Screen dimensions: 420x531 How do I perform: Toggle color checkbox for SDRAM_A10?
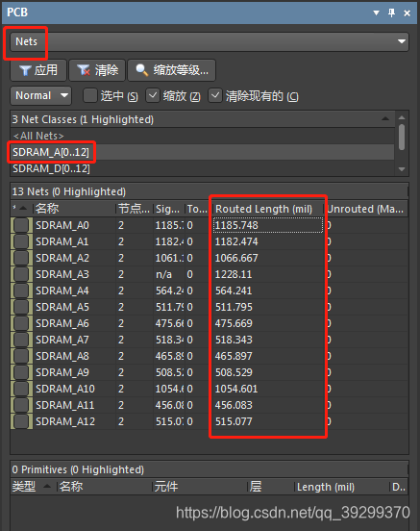click(21, 389)
